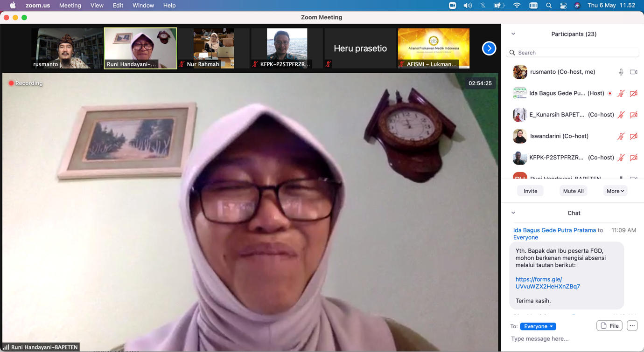The width and height of the screenshot is (644, 352).
Task: Click the Everyone recipient link in chat header
Action: pos(525,237)
